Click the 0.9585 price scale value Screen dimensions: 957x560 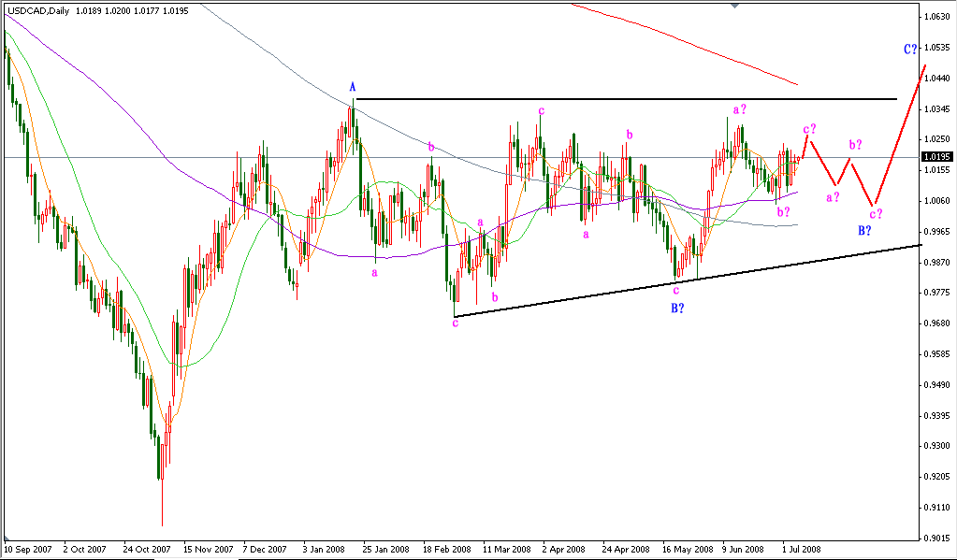[936, 353]
